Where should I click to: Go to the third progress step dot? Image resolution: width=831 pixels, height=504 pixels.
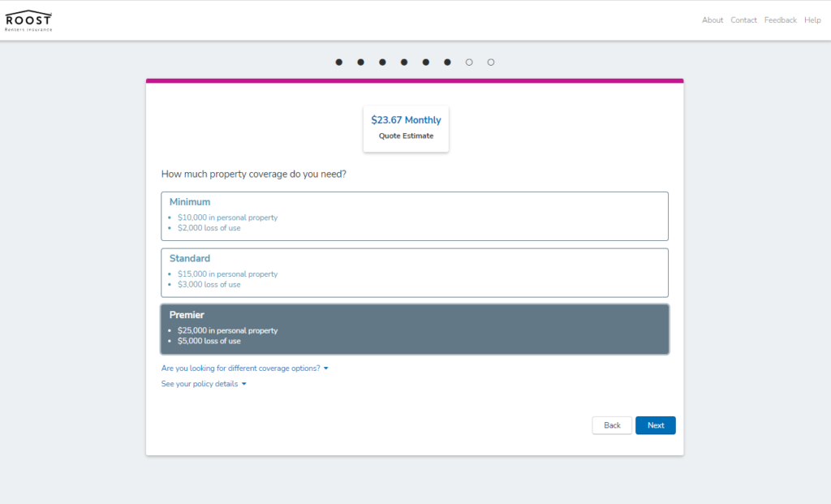click(x=383, y=62)
